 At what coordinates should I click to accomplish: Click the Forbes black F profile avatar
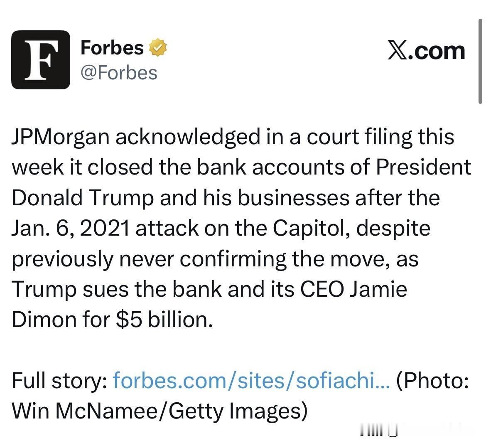[40, 60]
